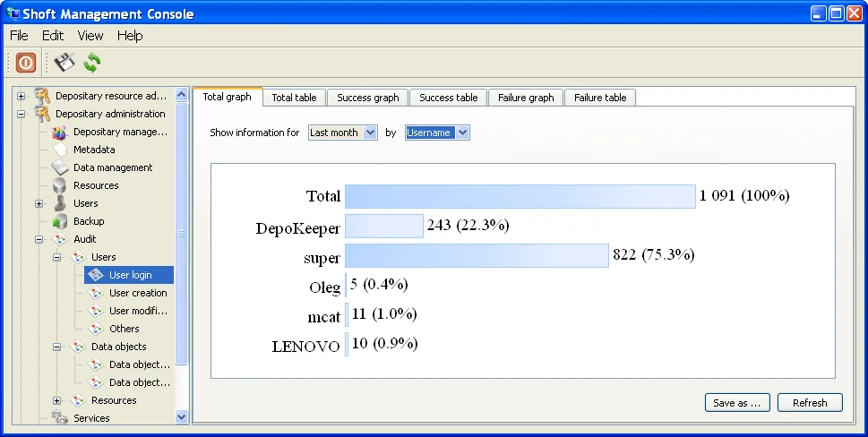868x437 pixels.
Task: Open the View menu
Action: pos(90,36)
